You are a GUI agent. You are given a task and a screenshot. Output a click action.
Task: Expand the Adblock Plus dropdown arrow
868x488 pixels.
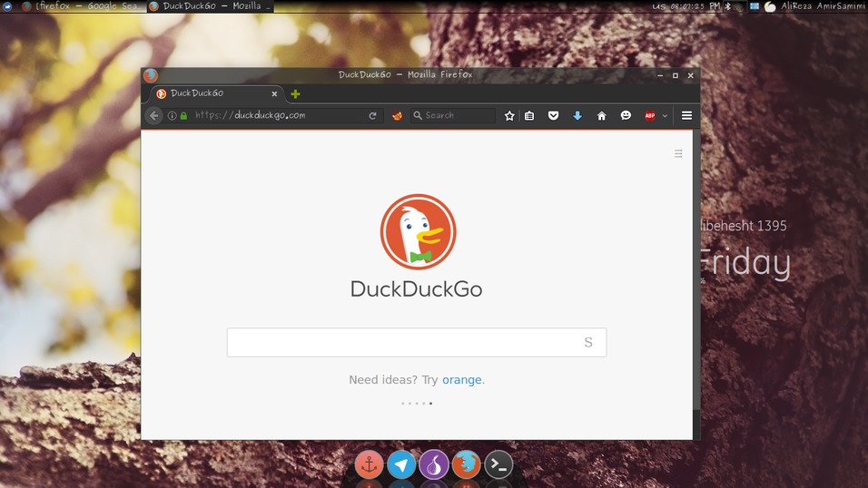click(x=665, y=115)
